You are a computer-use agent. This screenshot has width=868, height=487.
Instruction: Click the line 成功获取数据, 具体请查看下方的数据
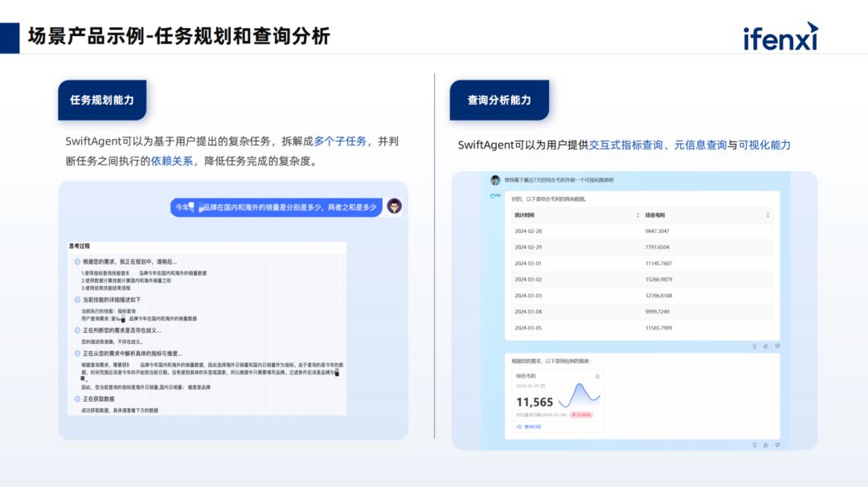click(x=120, y=411)
